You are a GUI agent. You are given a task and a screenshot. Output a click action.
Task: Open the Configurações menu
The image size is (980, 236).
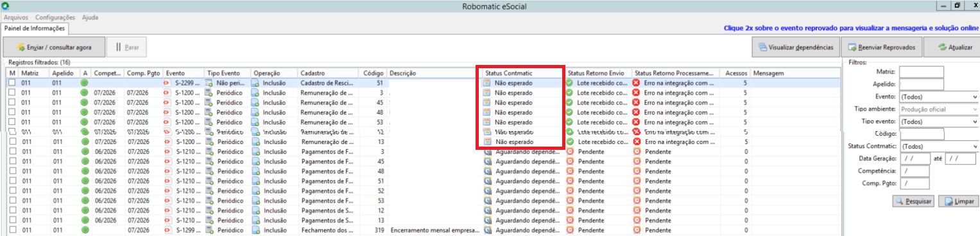click(55, 17)
